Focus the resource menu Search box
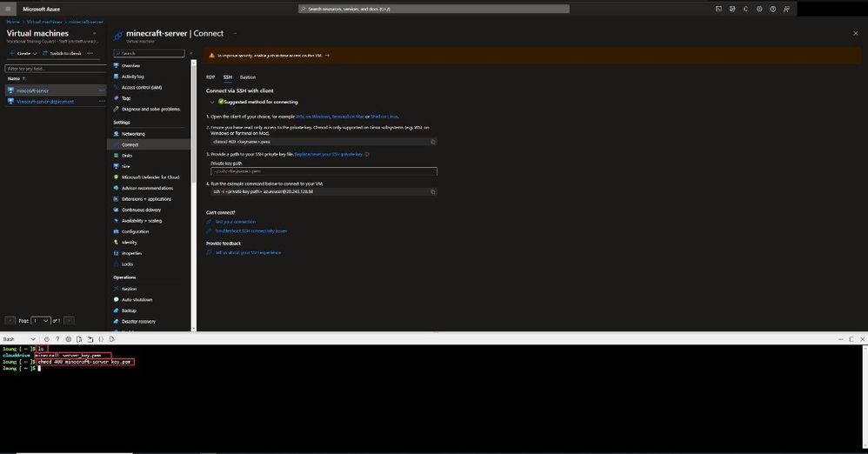 point(149,53)
